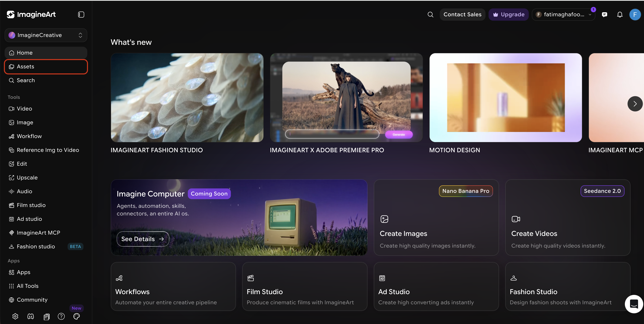Open the support chat widget bubble

634,304
